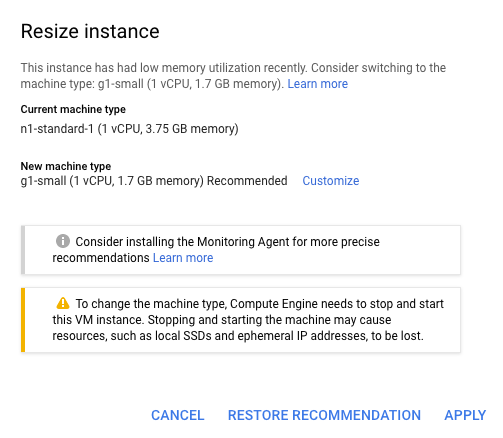
Task: Click the word Recommended beside g1-small
Action: tap(247, 181)
